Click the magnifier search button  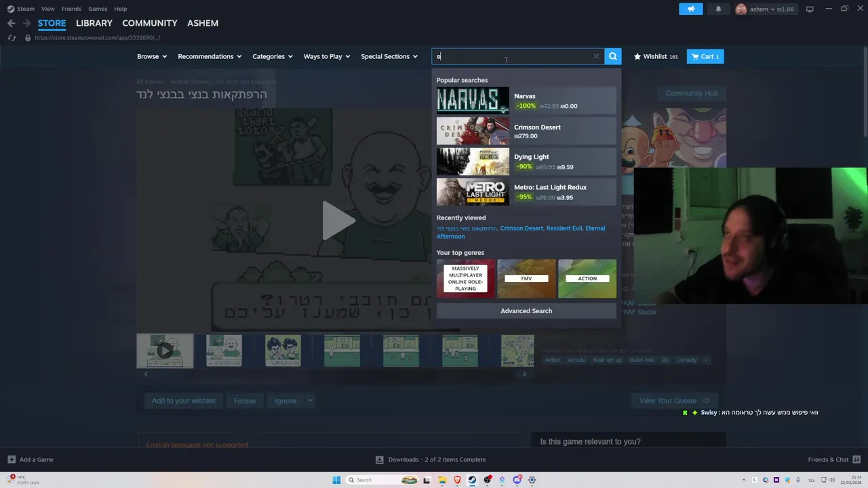612,56
